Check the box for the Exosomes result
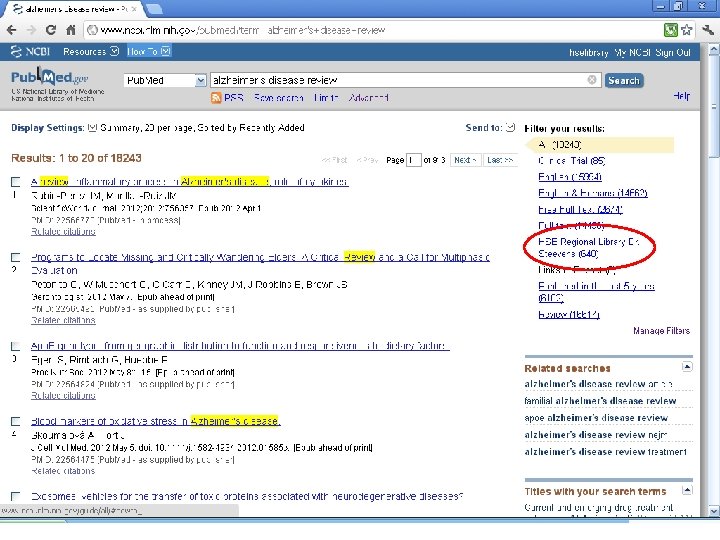 [15, 496]
